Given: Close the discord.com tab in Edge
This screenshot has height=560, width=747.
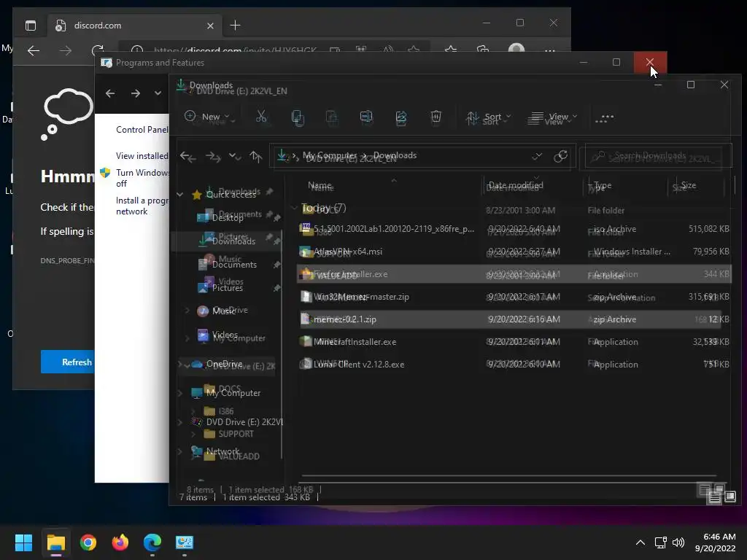Looking at the screenshot, I should (x=210, y=26).
